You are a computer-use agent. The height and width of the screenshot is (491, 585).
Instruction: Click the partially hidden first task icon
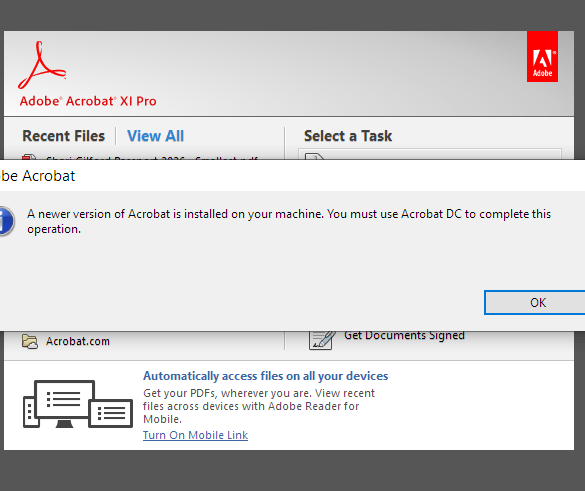pos(314,156)
